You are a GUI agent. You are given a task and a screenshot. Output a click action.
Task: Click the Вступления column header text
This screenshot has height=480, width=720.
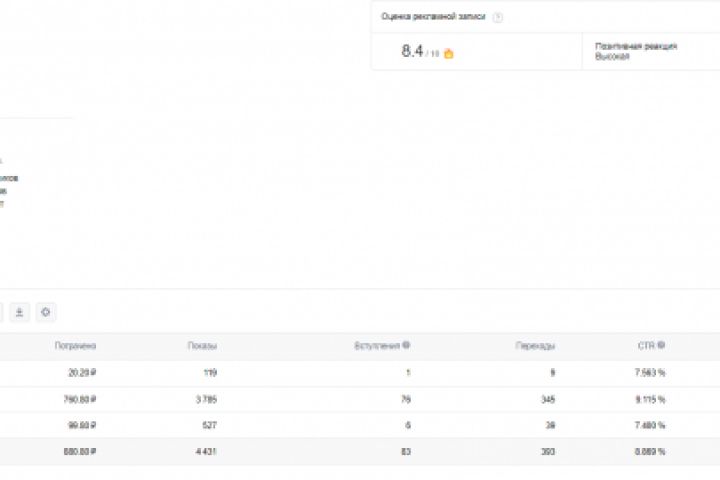(x=377, y=346)
